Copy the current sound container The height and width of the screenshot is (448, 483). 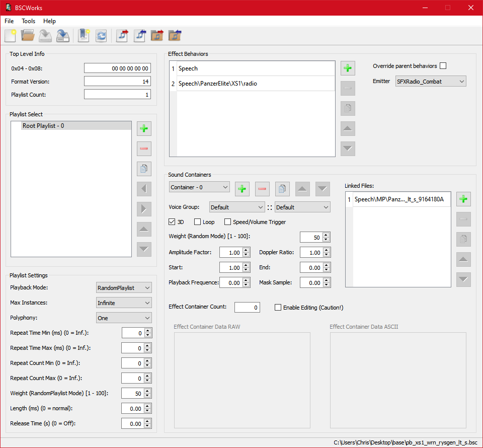pos(282,189)
